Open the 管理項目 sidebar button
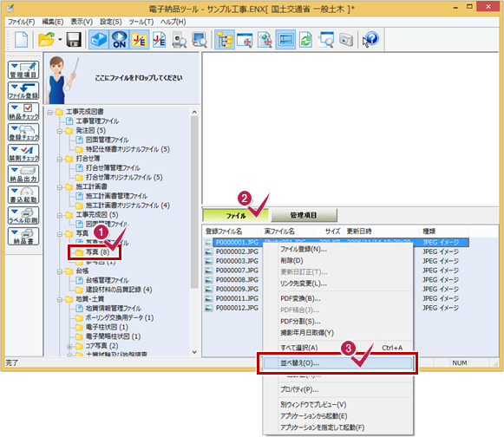Image resolution: width=504 pixels, height=437 pixels. 23,69
